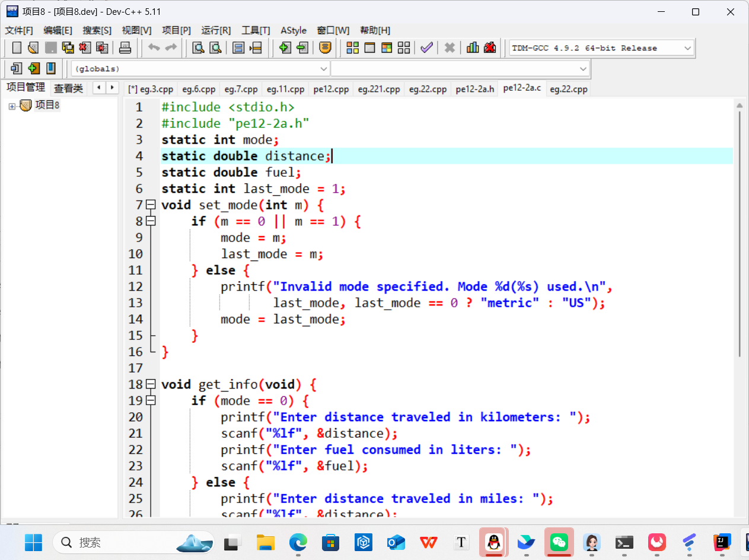Click line 6 'static int last_mode = 1;'
Screen dimensions: 749x560
[253, 189]
